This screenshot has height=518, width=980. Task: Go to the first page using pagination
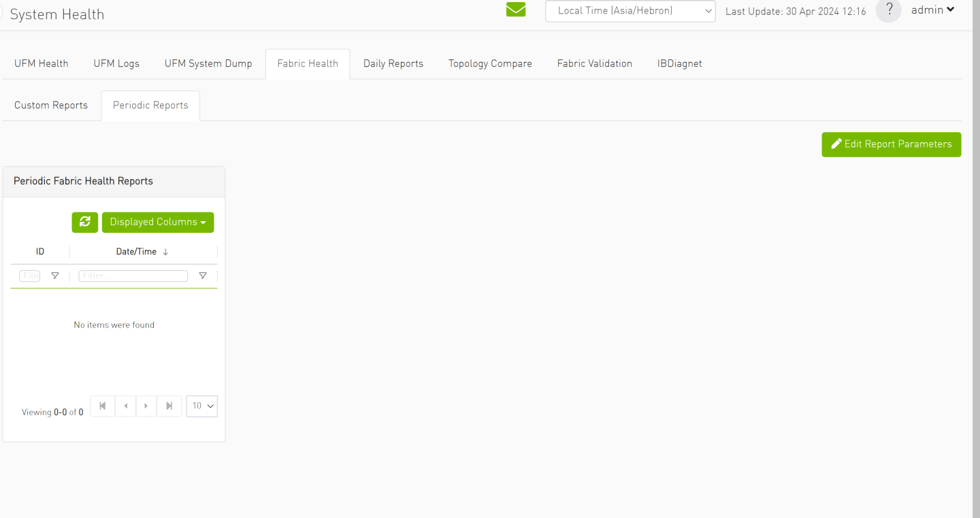coord(102,406)
